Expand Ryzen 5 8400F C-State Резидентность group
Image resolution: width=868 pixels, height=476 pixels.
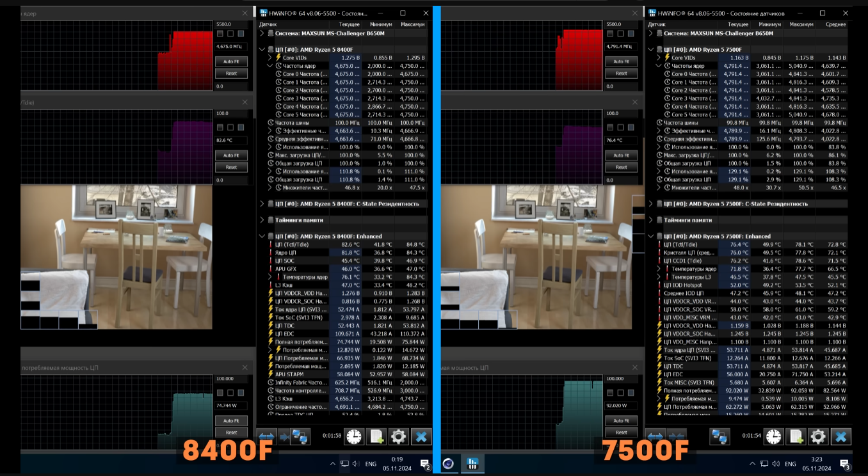point(262,204)
